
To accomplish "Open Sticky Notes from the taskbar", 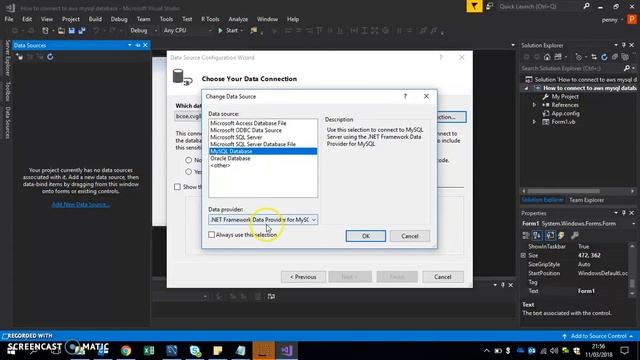I will [218, 351].
